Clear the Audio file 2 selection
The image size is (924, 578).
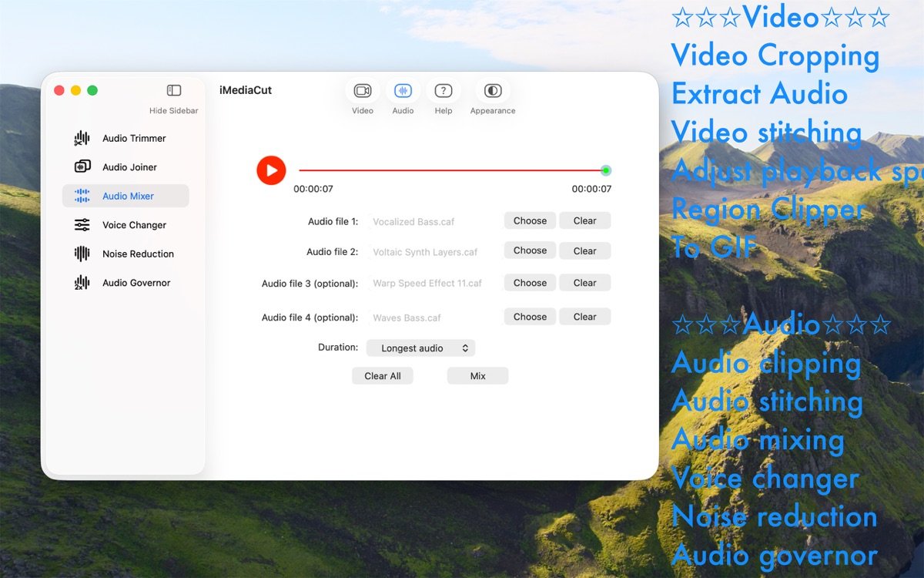coord(584,251)
